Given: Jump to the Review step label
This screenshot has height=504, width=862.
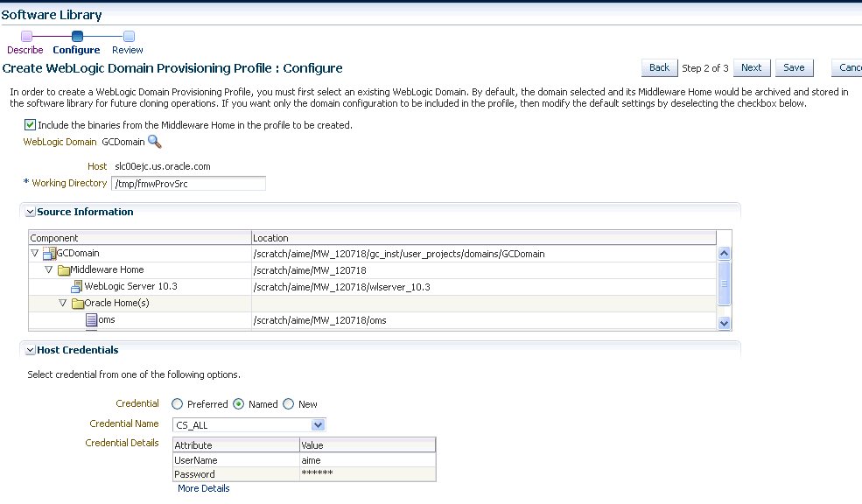Looking at the screenshot, I should click(x=128, y=50).
